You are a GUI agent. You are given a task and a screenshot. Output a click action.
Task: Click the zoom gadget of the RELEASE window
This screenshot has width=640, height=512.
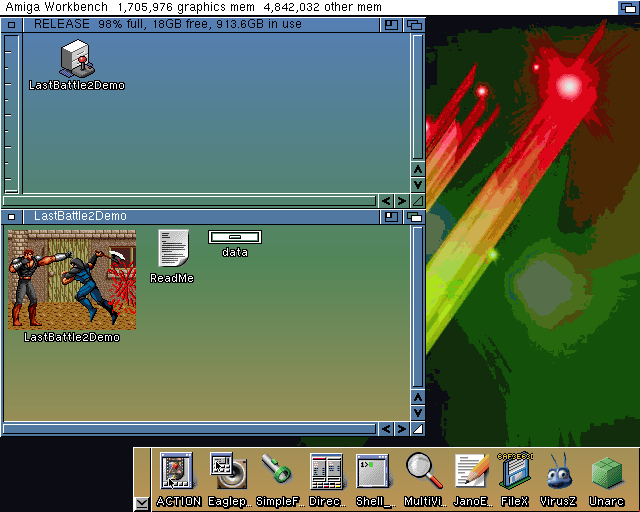point(391,25)
